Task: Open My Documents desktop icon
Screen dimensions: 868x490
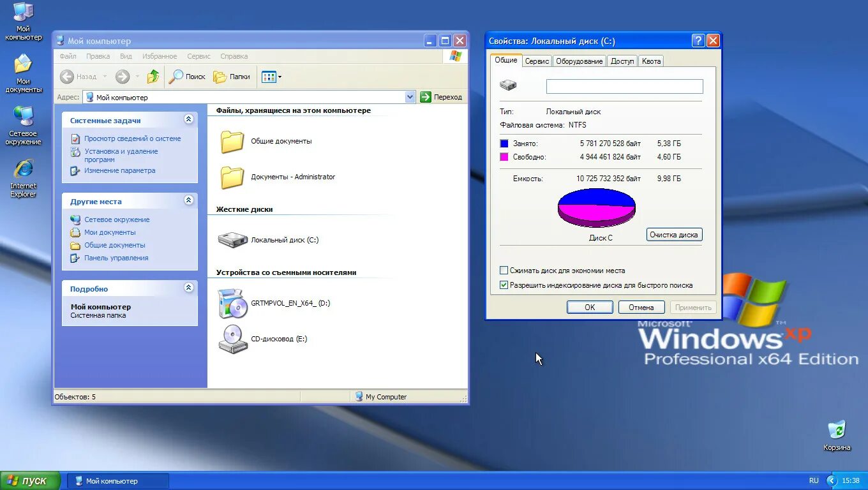Action: [24, 73]
